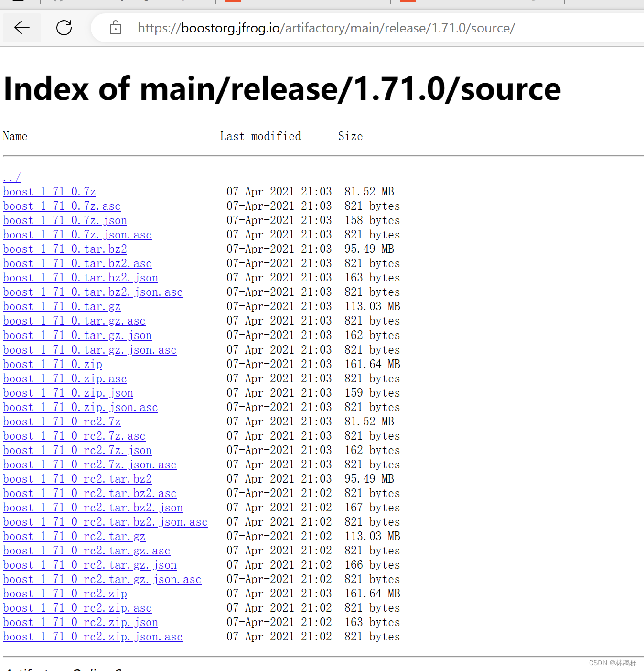Open boost_1_71_0.zip.asc

pos(65,379)
